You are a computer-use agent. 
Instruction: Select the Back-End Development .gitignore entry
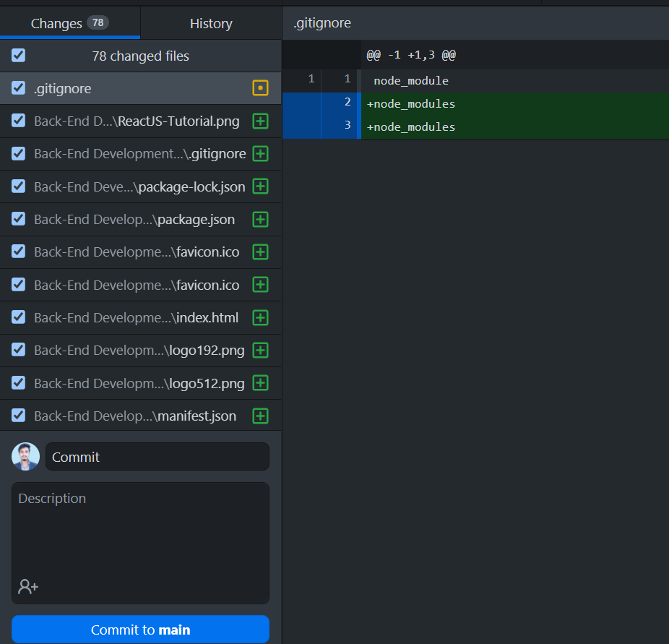tap(130, 153)
